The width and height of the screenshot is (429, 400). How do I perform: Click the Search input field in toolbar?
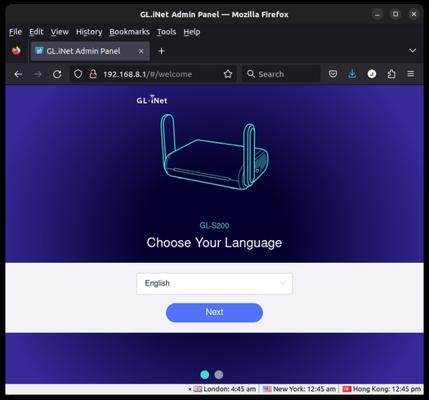(281, 74)
